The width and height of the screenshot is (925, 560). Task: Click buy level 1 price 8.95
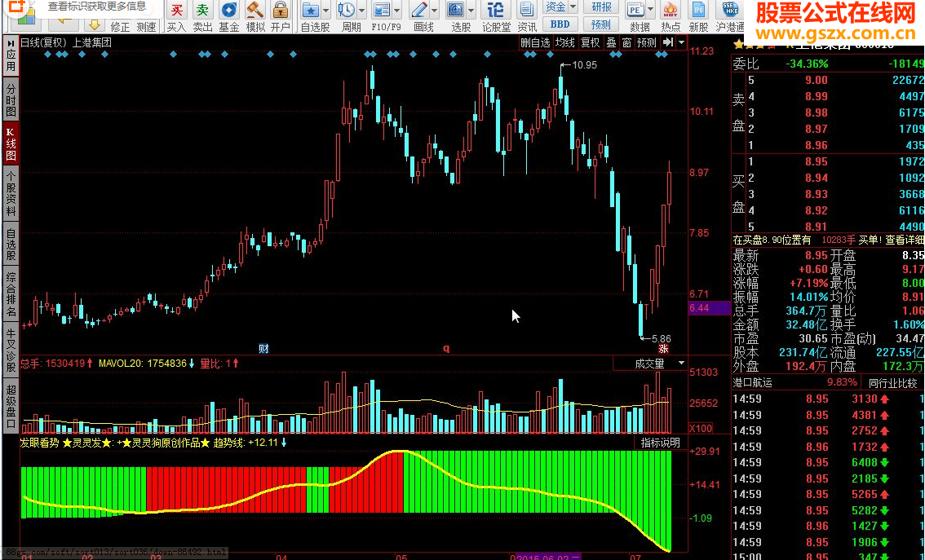click(817, 161)
